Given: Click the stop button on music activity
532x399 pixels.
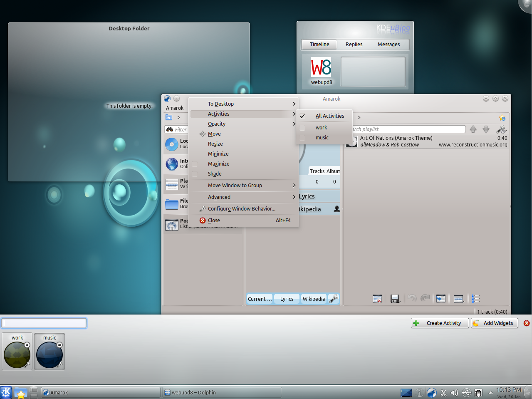Looking at the screenshot, I should click(59, 345).
